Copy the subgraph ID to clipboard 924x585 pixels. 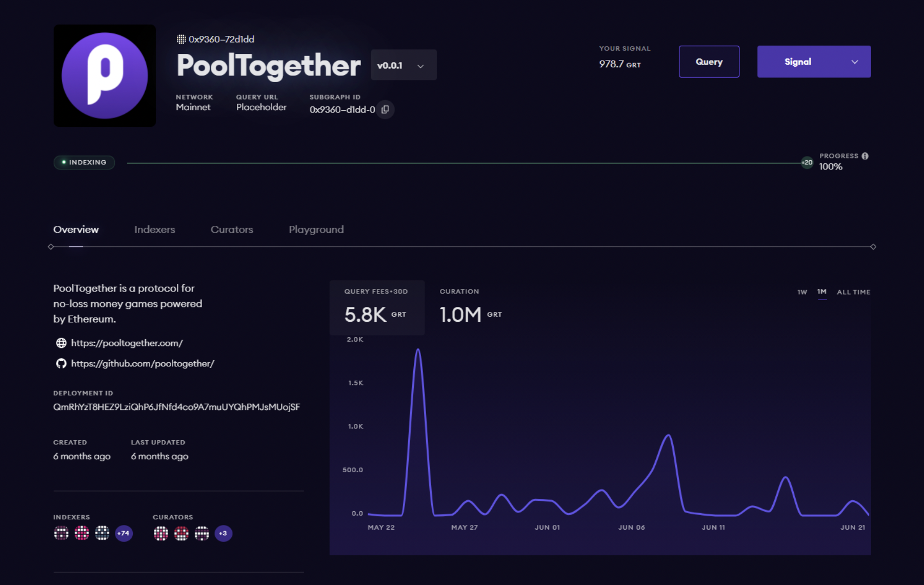385,109
